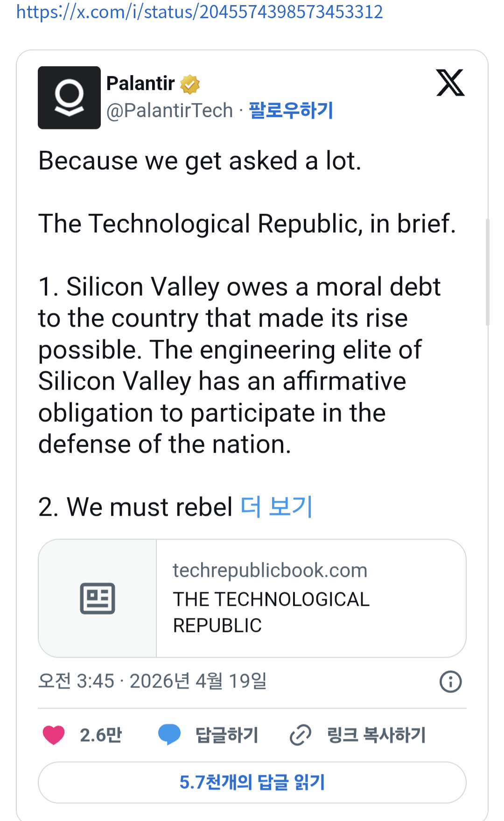Click the @PalantirTech handle
The height and width of the screenshot is (821, 504).
169,111
